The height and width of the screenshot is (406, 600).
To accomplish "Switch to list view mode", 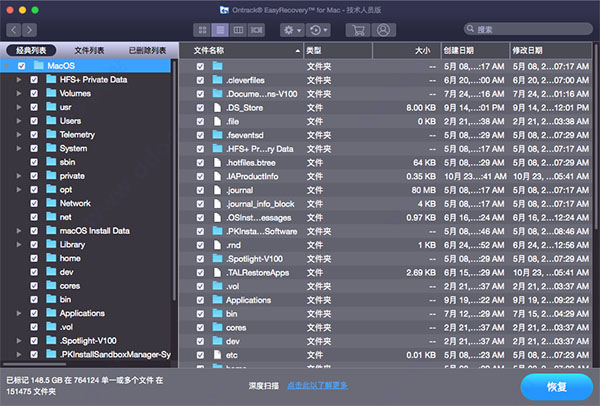I will pos(220,30).
